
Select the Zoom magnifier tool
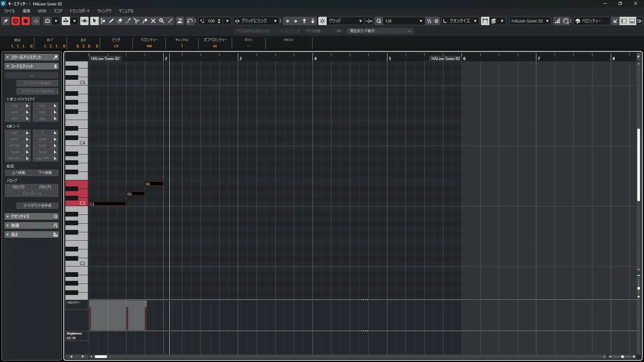tap(162, 21)
